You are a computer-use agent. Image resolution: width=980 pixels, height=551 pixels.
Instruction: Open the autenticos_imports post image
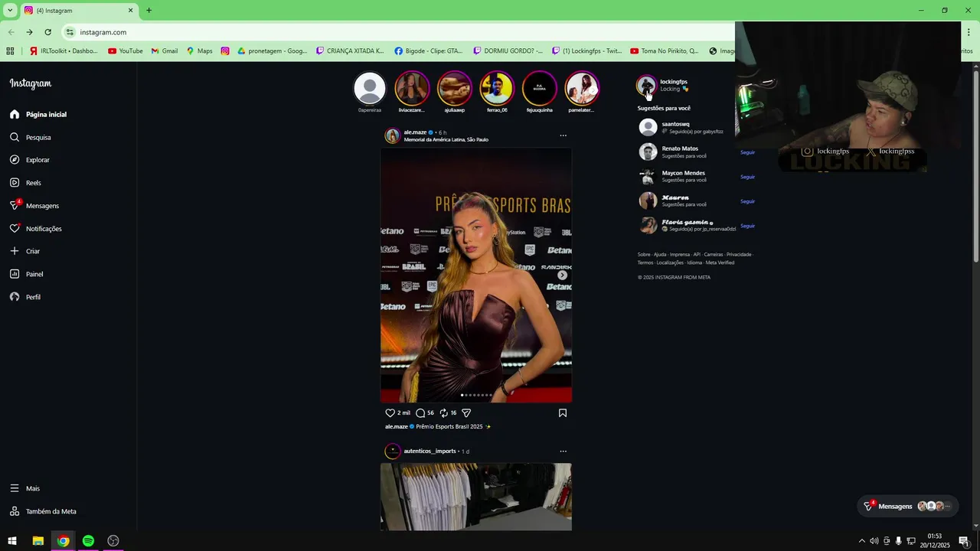(476, 497)
